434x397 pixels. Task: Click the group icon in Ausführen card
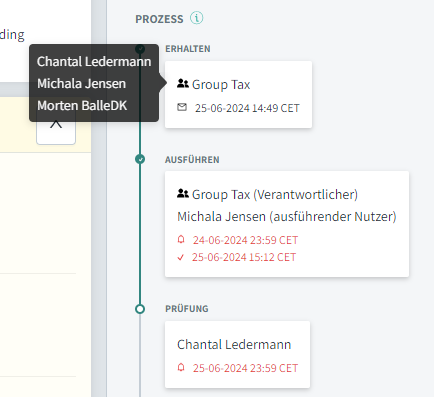[x=183, y=193]
